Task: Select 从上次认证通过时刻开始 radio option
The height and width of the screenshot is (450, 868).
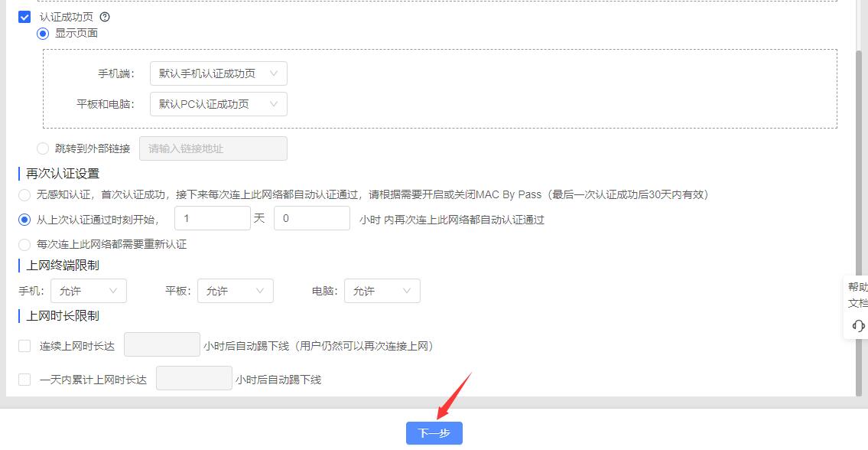Action: click(x=24, y=220)
